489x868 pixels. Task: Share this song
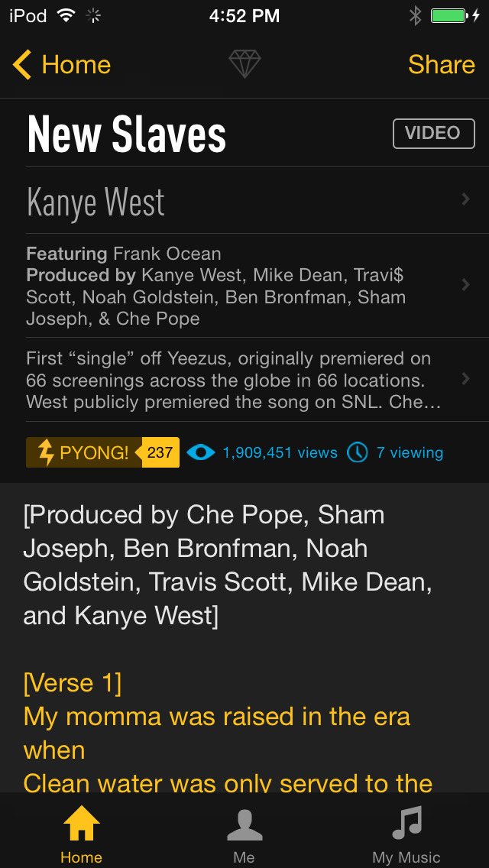(442, 65)
